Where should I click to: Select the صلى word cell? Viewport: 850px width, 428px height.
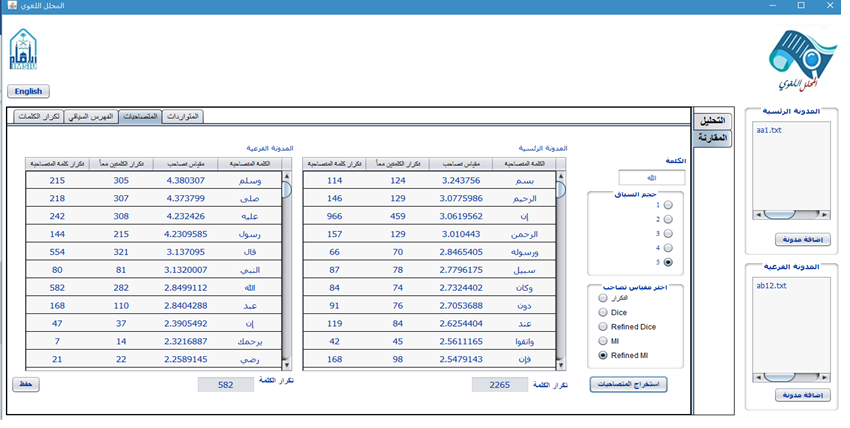(249, 198)
